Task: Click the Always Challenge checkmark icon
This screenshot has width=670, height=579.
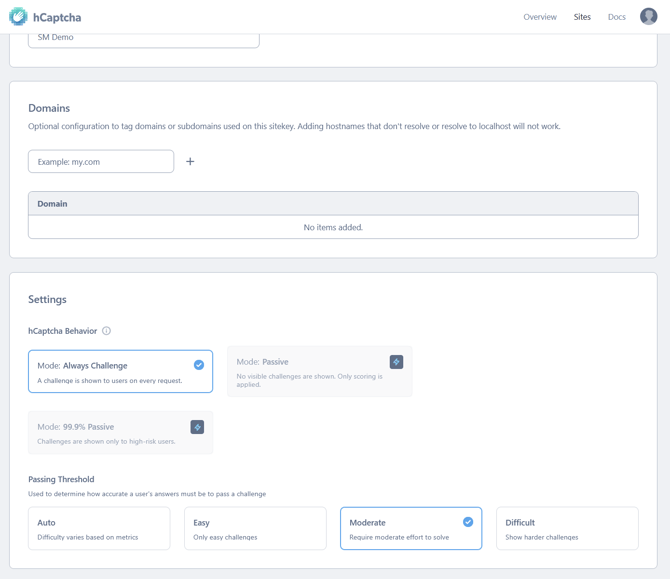Action: coord(199,365)
